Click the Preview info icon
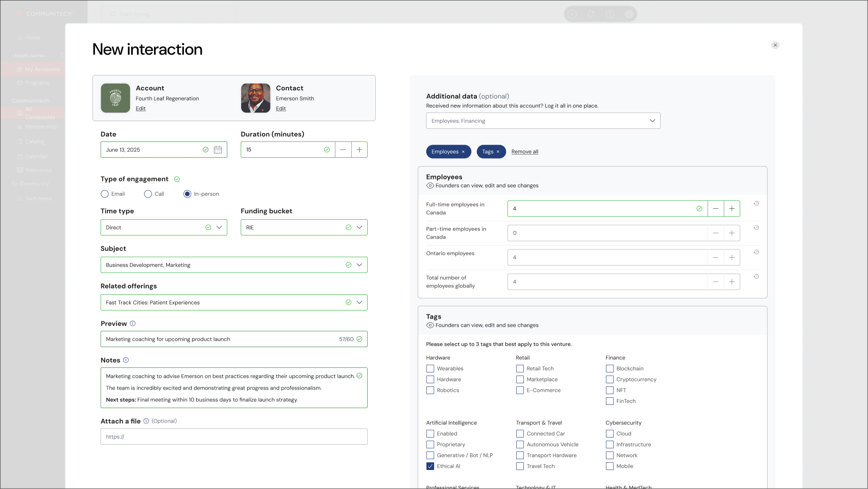Image resolution: width=868 pixels, height=489 pixels. click(133, 324)
